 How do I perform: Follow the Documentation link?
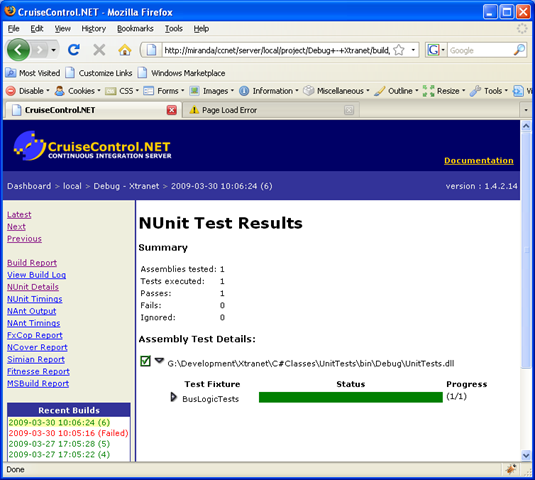pyautogui.click(x=479, y=161)
